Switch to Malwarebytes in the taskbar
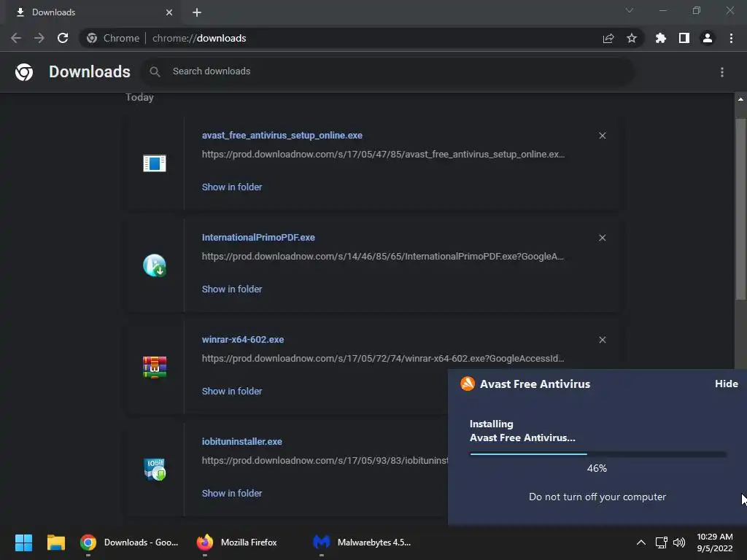This screenshot has width=747, height=560. [x=362, y=542]
